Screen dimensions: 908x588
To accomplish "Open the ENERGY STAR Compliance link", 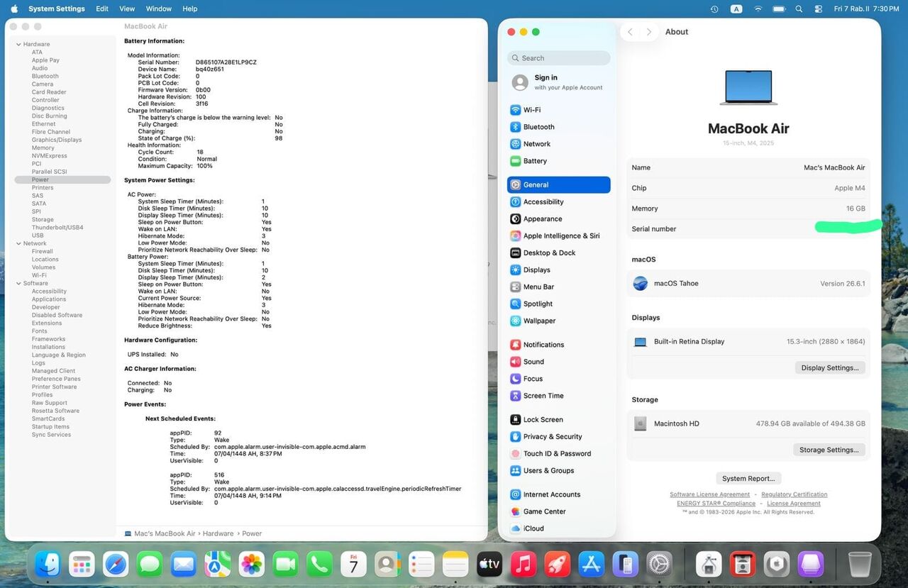I will tap(716, 504).
